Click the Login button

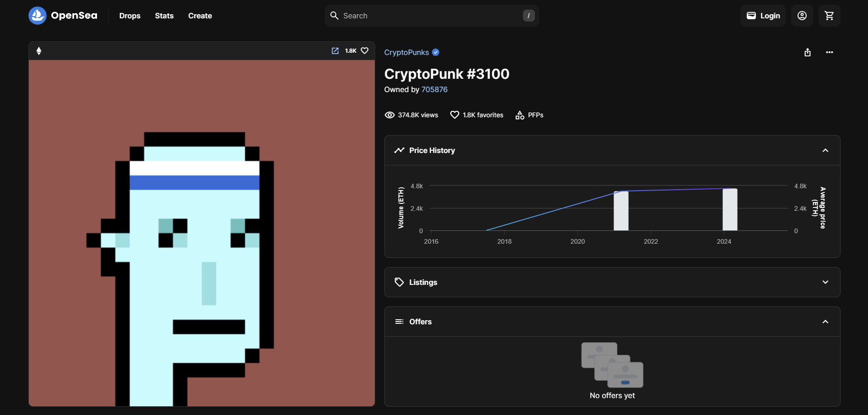pyautogui.click(x=763, y=16)
